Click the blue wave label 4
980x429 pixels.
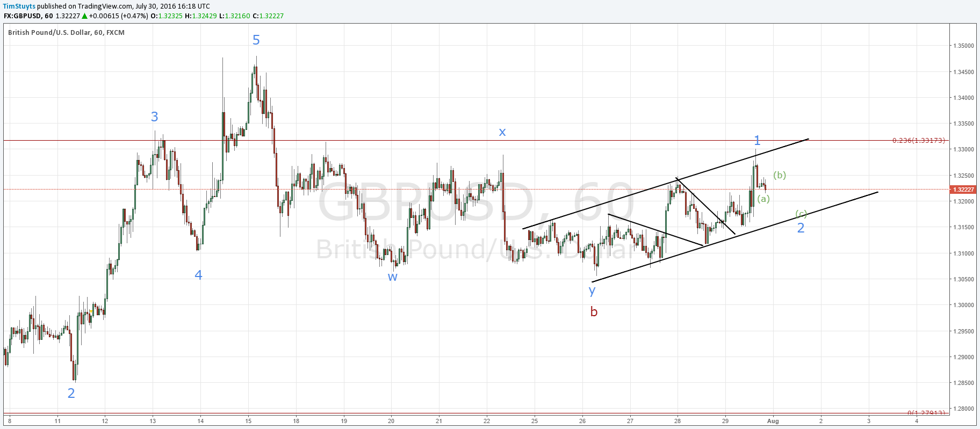198,275
